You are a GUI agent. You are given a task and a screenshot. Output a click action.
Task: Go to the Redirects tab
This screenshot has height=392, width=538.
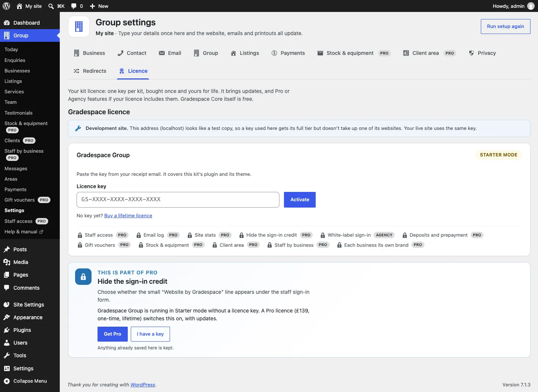click(90, 71)
